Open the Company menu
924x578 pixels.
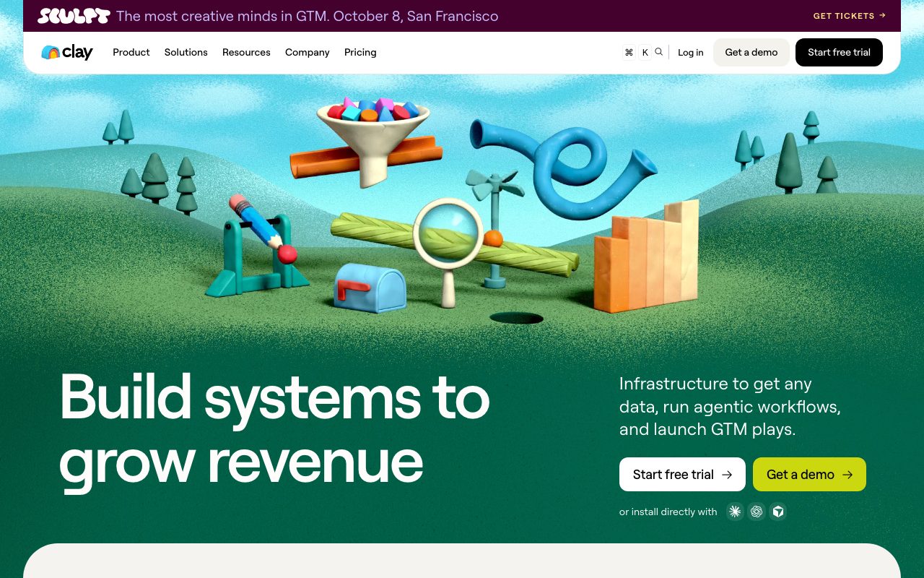click(308, 52)
